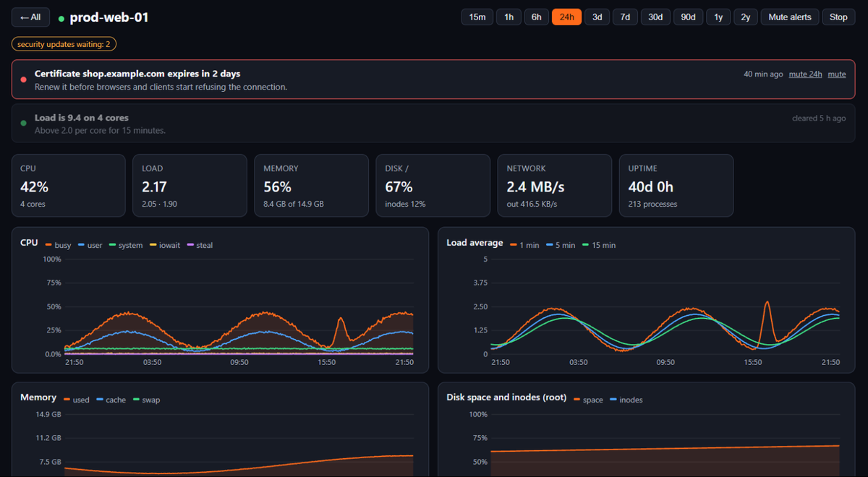Toggle the cache series in Memory legend
Image resolution: width=868 pixels, height=477 pixels.
pos(111,400)
